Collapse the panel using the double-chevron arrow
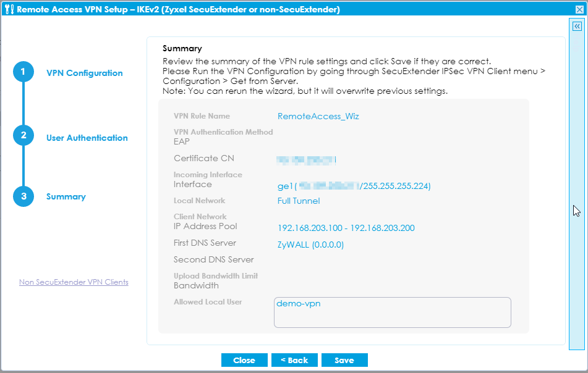The image size is (588, 373). pyautogui.click(x=576, y=26)
